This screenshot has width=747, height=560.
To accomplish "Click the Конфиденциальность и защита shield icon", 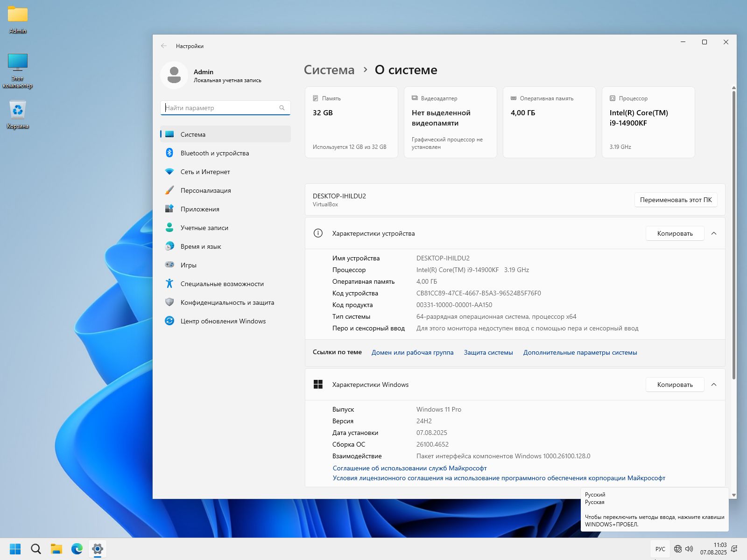I will coord(169,302).
